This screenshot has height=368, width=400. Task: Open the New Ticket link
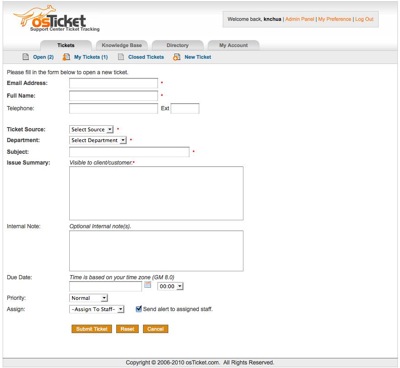[x=198, y=57]
